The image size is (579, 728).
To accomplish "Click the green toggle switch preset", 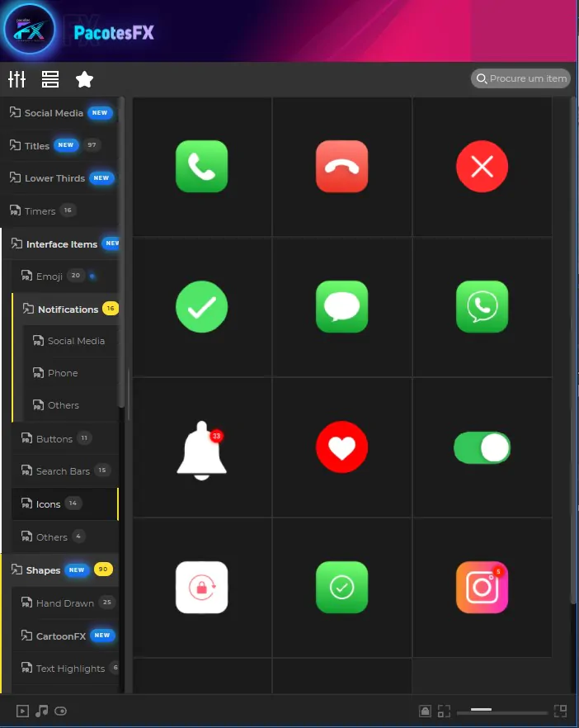I will point(482,447).
